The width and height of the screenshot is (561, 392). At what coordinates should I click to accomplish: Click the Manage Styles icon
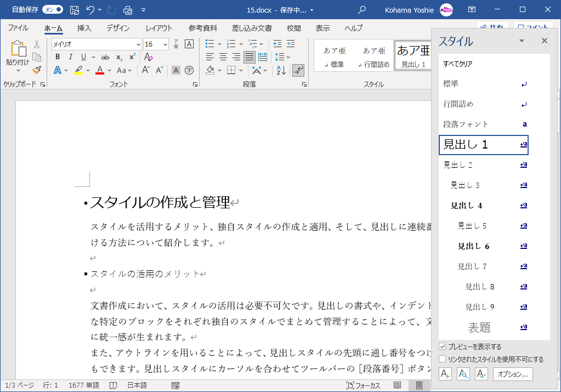point(481,374)
